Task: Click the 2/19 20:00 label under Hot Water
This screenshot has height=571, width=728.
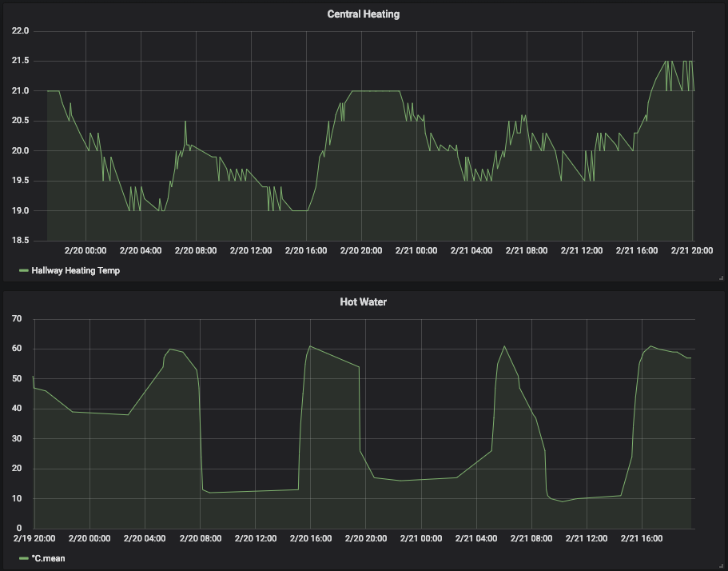Action: [x=34, y=538]
